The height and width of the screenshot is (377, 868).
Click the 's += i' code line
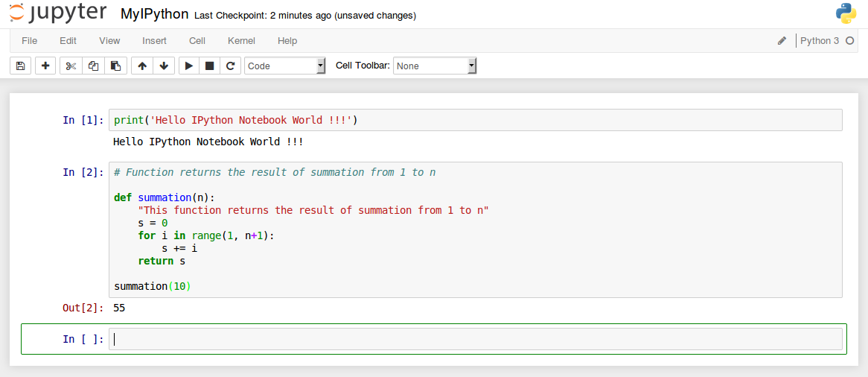pyautogui.click(x=179, y=248)
